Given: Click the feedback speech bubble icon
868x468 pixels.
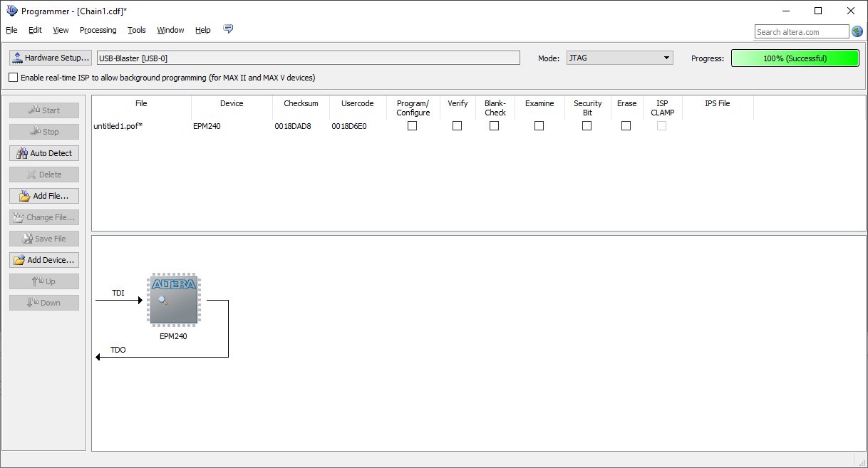Looking at the screenshot, I should [228, 29].
